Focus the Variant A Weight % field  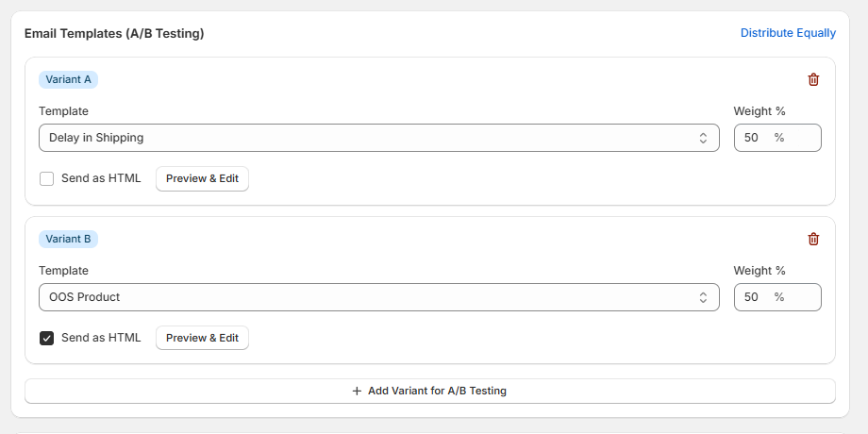[755, 138]
